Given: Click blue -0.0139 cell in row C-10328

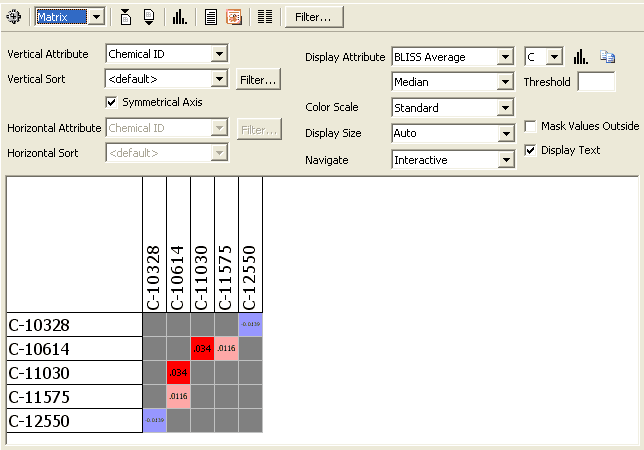Looking at the screenshot, I should [x=251, y=324].
